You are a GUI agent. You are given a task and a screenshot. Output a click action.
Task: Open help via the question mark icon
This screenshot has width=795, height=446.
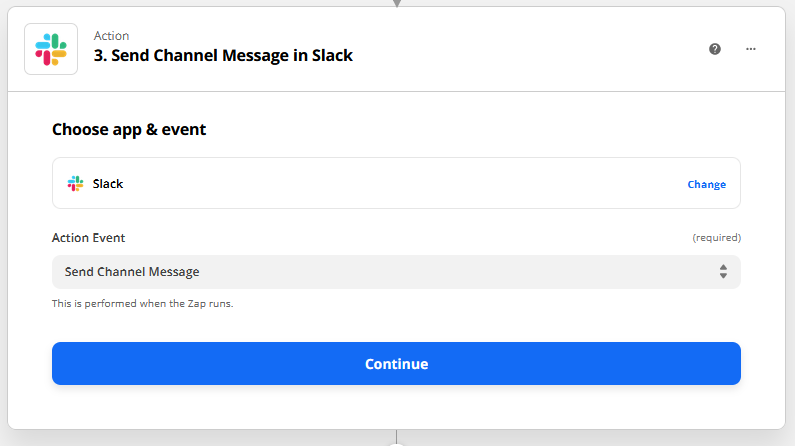tap(715, 49)
